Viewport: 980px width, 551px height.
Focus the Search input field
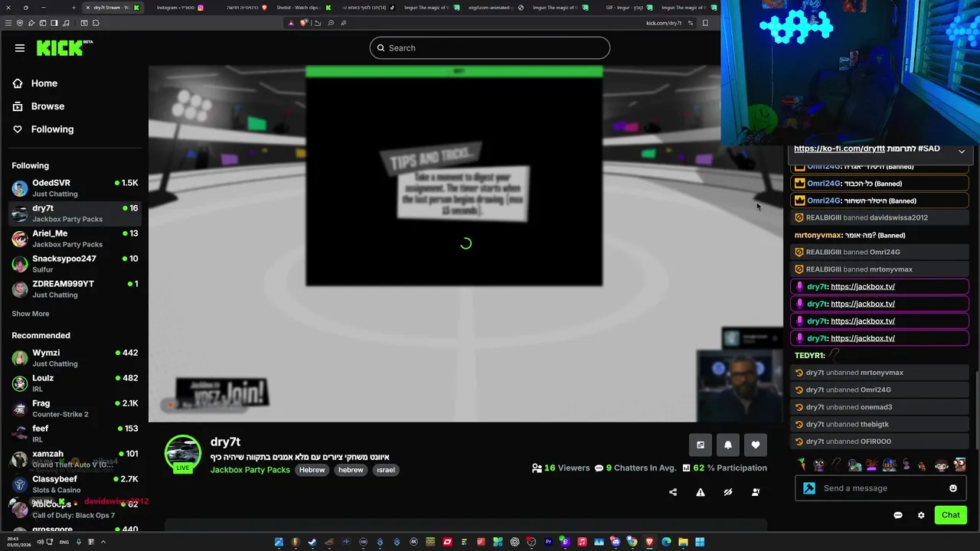click(490, 48)
